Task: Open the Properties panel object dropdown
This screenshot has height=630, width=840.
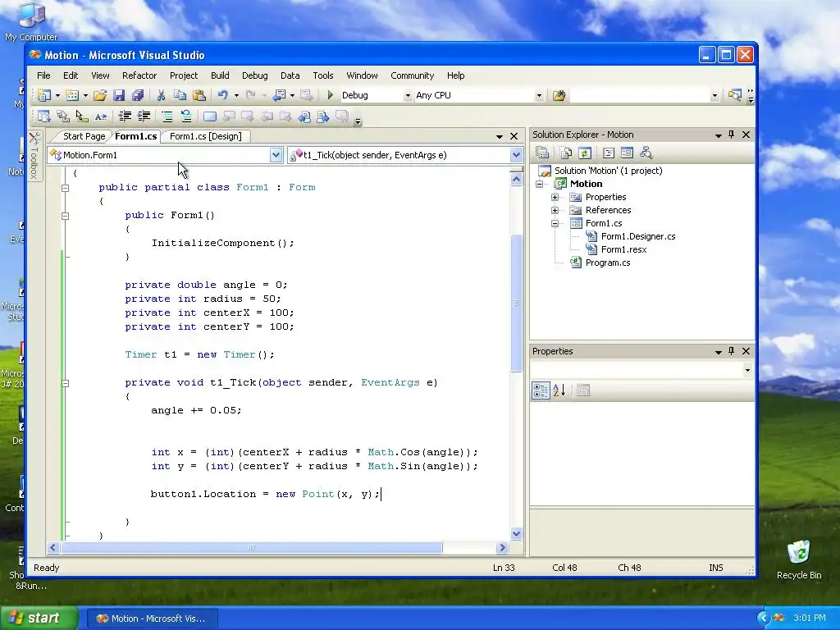Action: (x=747, y=370)
